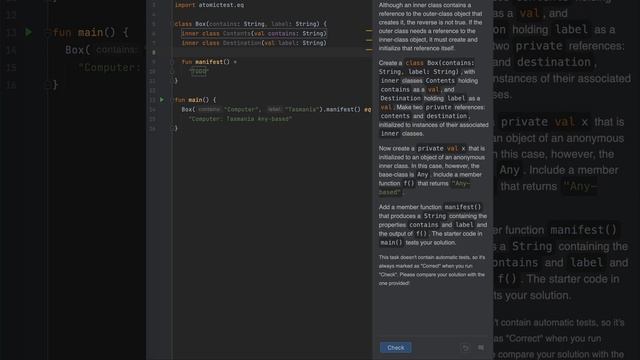The width and height of the screenshot is (640, 360).
Task: Collapse the class Box fold marker
Action: (x=172, y=24)
